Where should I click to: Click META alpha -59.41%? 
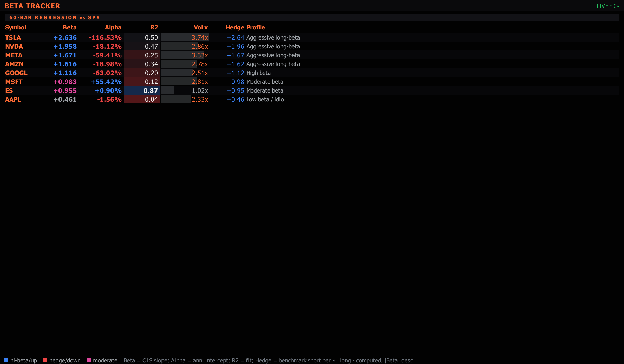[107, 55]
